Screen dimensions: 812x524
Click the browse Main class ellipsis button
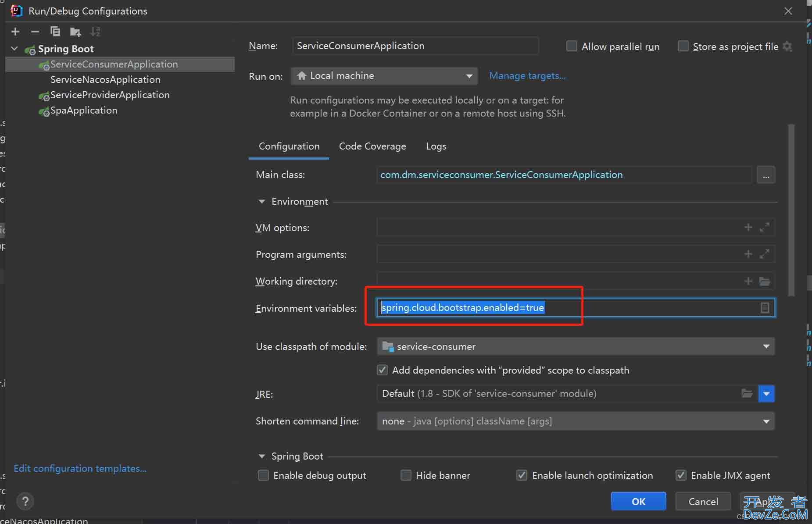point(765,175)
